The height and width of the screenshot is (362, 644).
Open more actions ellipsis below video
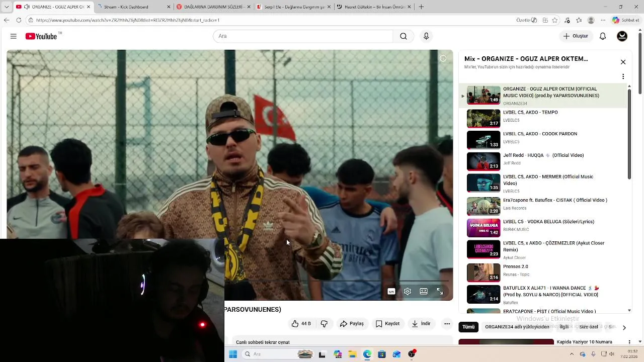tap(447, 324)
